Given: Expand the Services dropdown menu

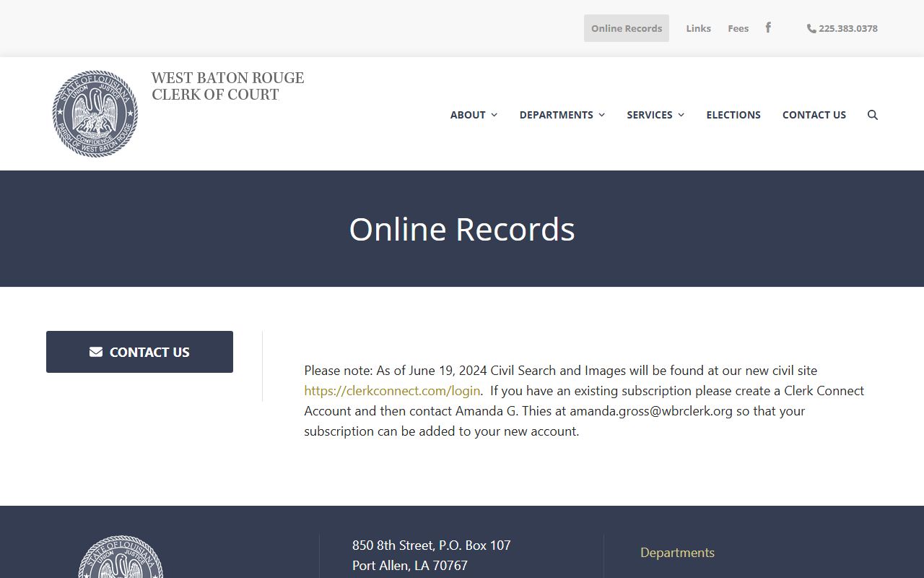Looking at the screenshot, I should tap(655, 115).
